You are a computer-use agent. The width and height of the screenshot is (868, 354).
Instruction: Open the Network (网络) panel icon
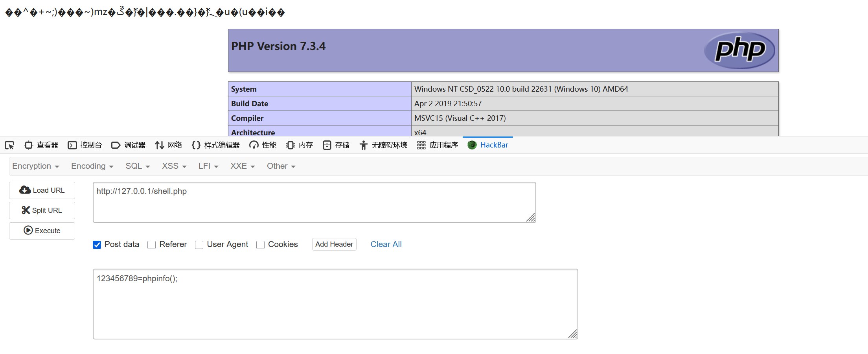click(159, 145)
